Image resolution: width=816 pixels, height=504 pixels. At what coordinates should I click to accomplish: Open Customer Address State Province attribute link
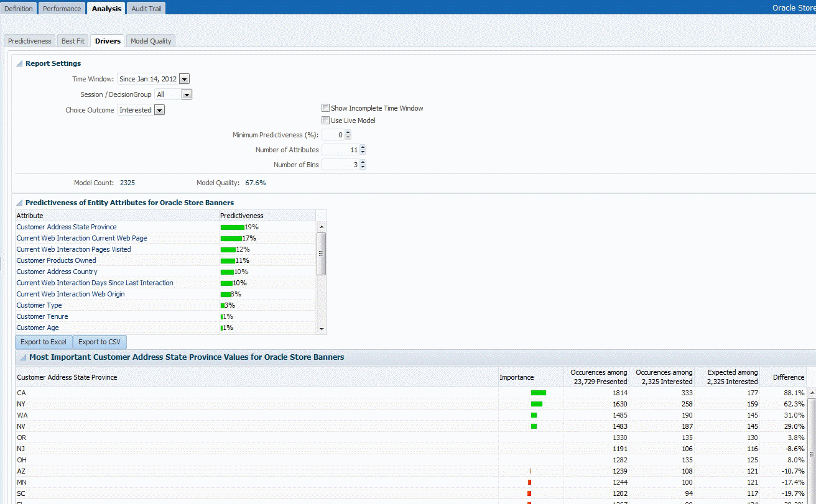pos(67,227)
